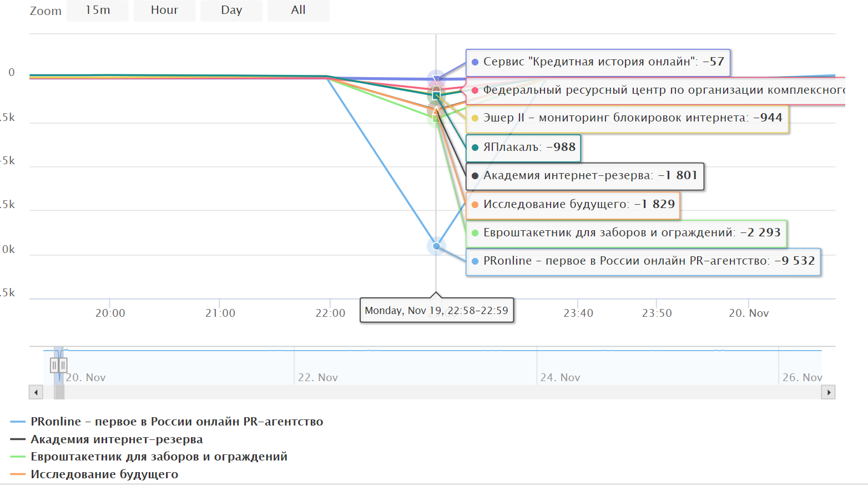Click '20. Nov' label on main time axis

click(749, 313)
